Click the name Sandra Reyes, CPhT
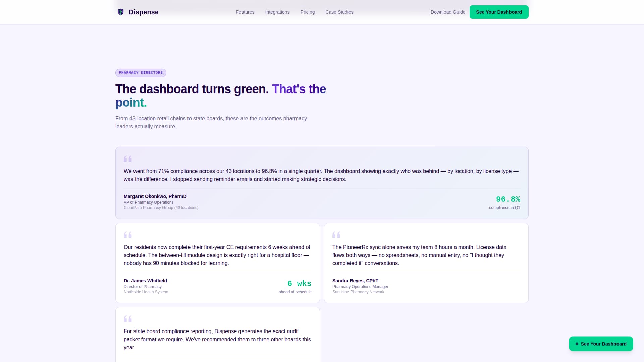This screenshot has width=644, height=362. point(355,281)
